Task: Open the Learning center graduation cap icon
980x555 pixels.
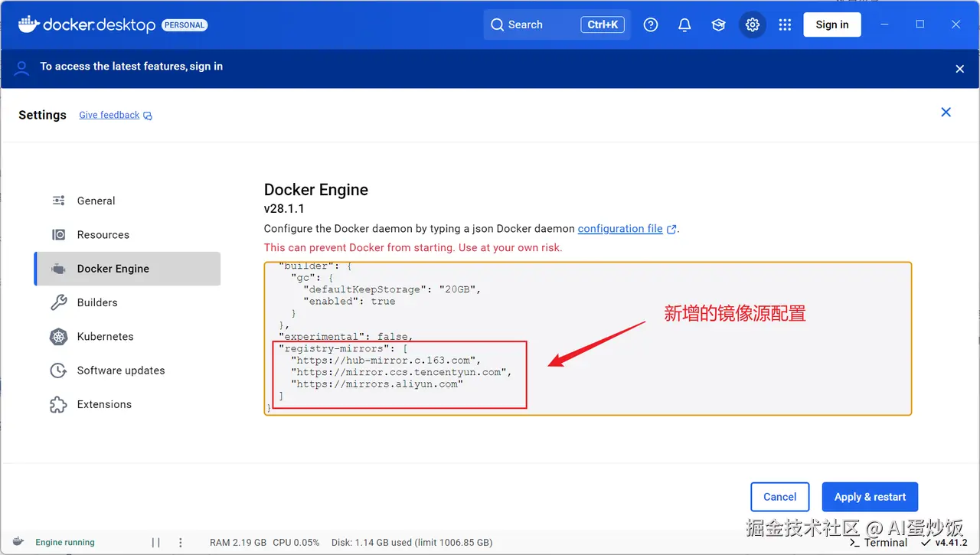Action: click(718, 24)
